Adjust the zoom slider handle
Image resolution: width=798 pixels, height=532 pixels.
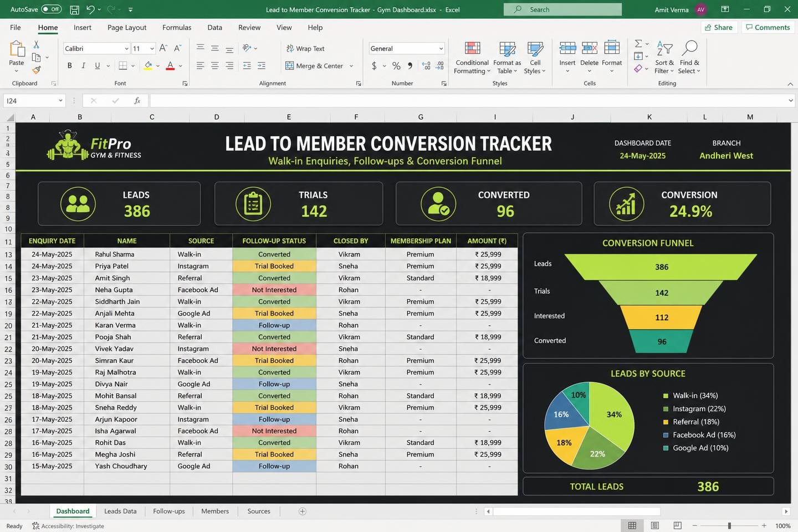click(x=729, y=525)
